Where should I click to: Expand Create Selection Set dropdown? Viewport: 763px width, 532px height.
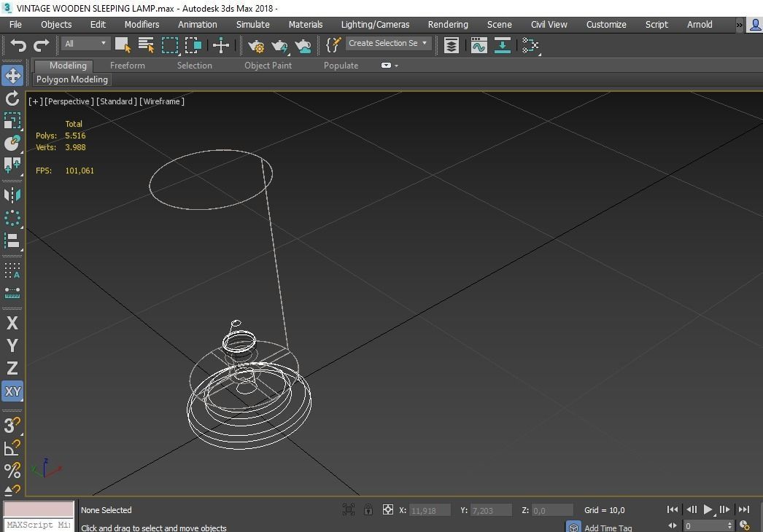(425, 43)
